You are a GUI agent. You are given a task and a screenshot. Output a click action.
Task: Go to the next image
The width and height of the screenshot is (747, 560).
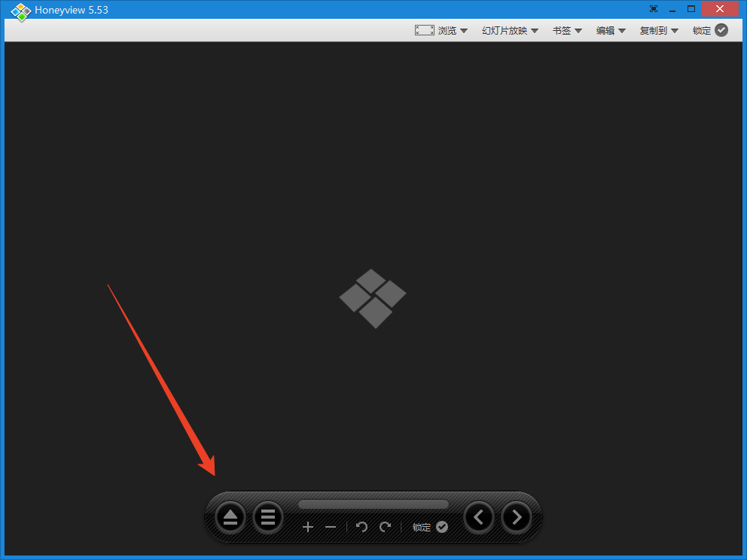(517, 517)
